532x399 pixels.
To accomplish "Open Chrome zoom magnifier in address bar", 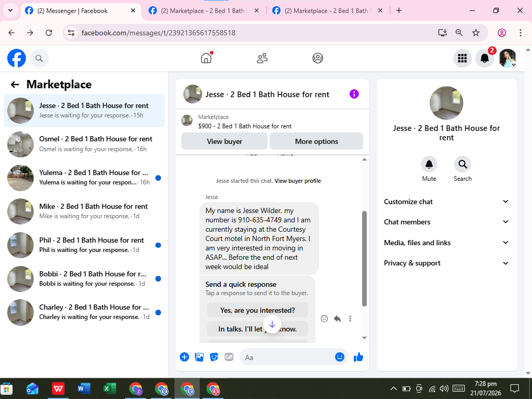I will click(x=459, y=33).
